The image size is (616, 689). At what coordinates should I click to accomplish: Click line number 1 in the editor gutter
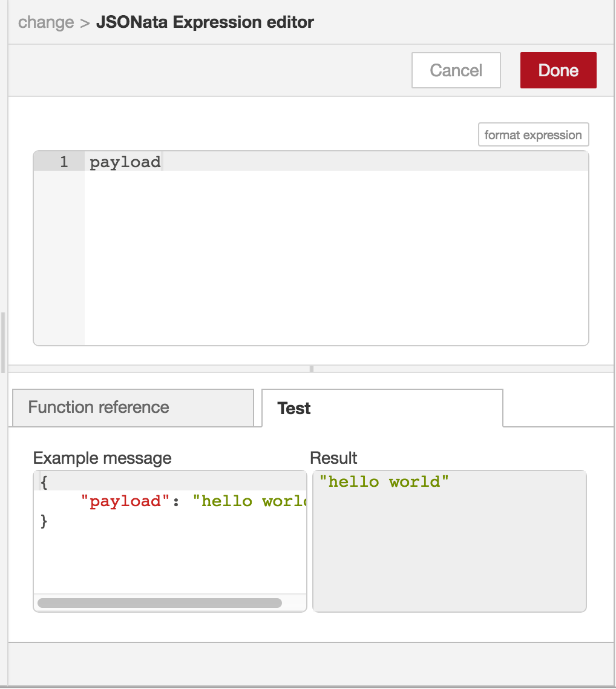tap(64, 162)
